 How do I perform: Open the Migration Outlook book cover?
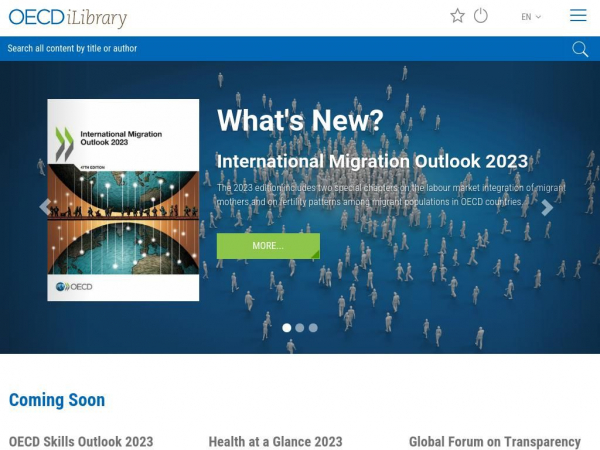tap(123, 200)
